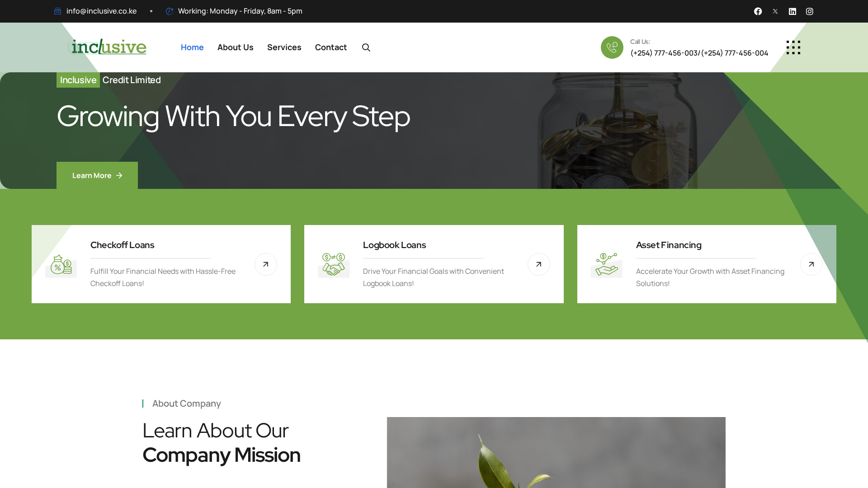Click the handshake Logbook Loans icon
The height and width of the screenshot is (488, 868).
(334, 264)
